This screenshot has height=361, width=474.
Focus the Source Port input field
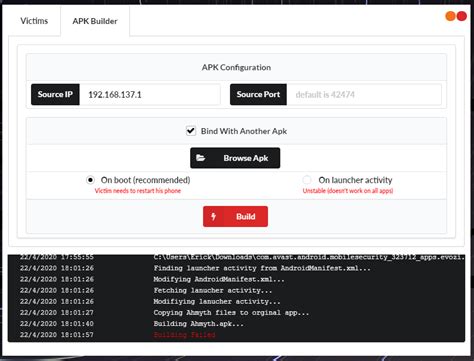tap(364, 94)
